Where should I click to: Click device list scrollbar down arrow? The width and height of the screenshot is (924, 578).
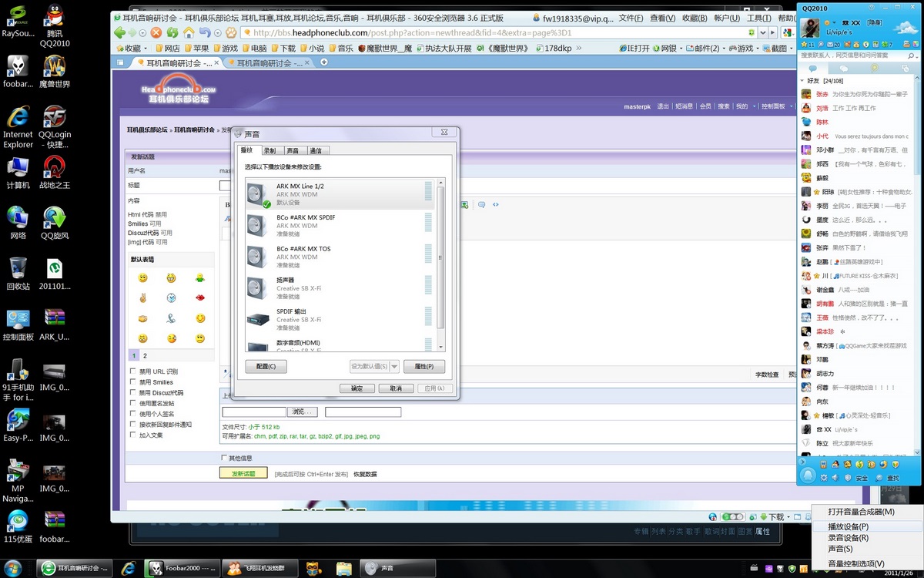coord(440,347)
